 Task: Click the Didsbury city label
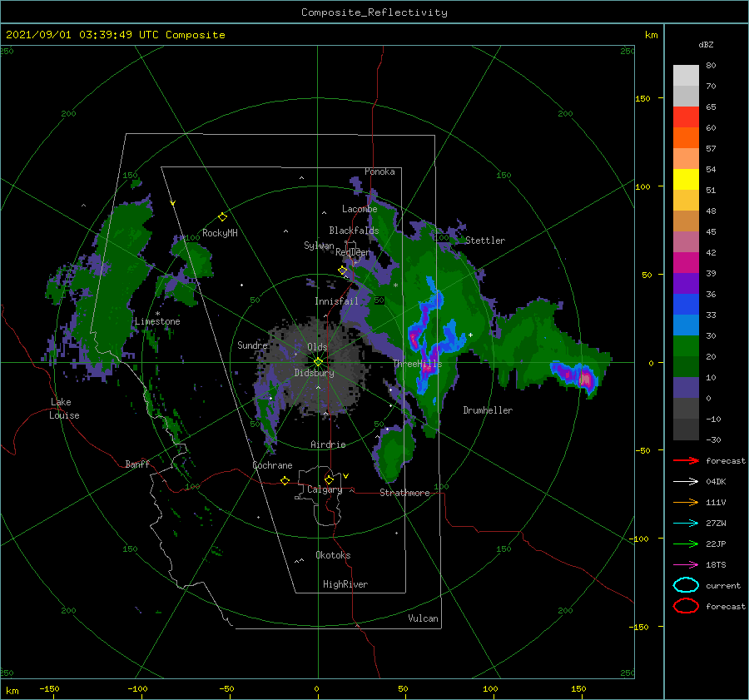314,373
